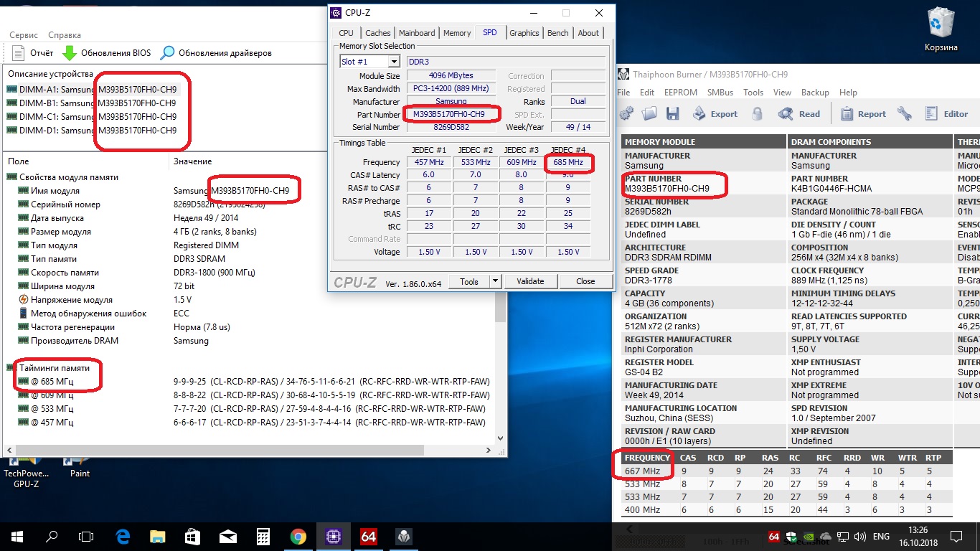Open the Tools dropdown arrow in CPU-Z
The width and height of the screenshot is (980, 551).
tap(496, 281)
